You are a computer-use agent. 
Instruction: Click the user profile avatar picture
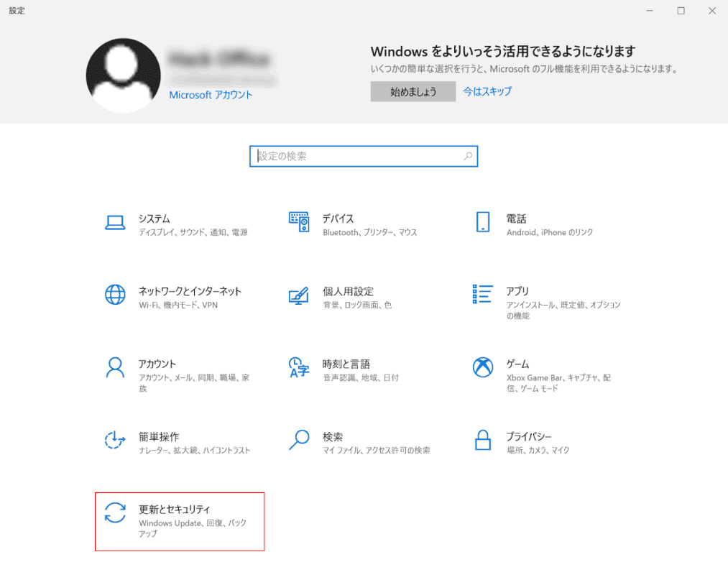[124, 75]
